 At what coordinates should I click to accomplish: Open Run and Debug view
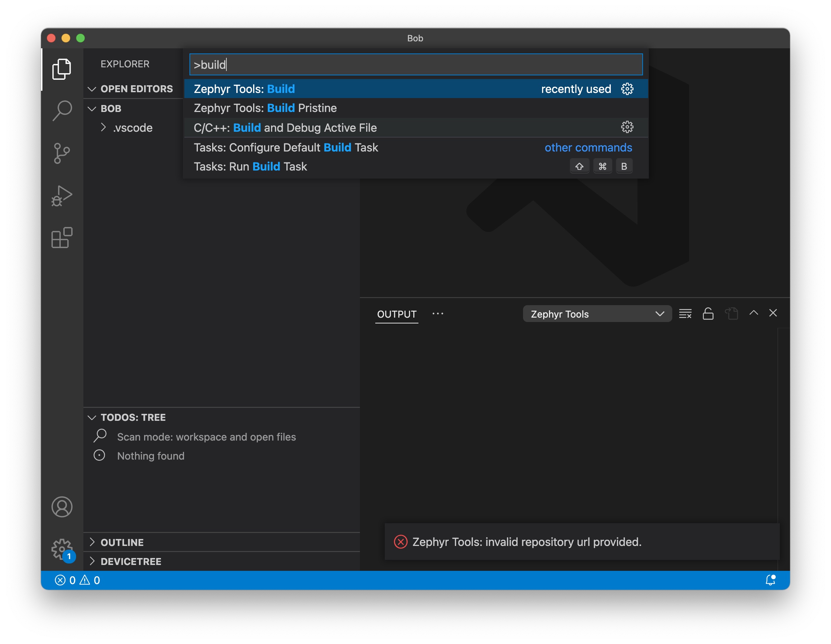pos(62,196)
